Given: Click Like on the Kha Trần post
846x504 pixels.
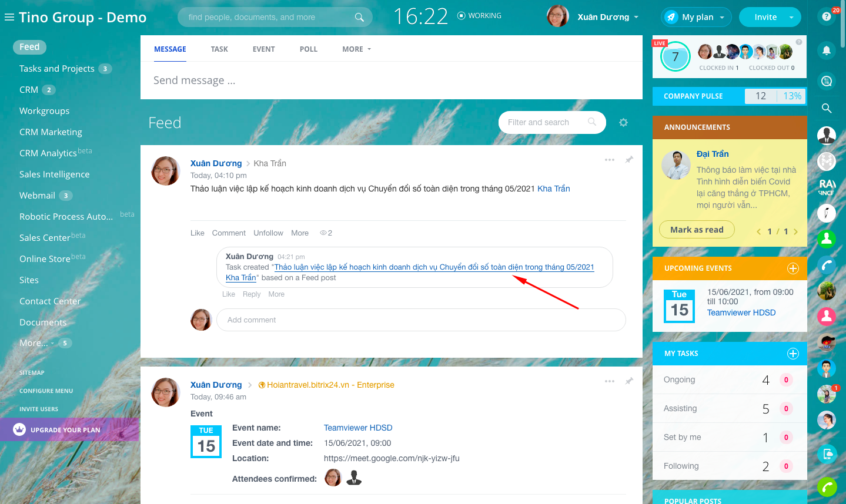Looking at the screenshot, I should (198, 233).
